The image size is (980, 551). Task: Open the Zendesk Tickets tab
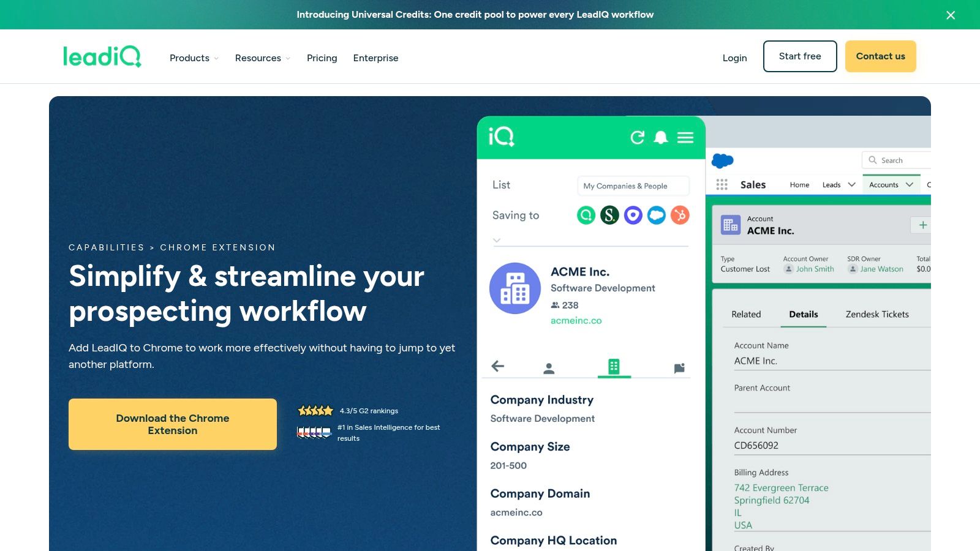(x=877, y=314)
